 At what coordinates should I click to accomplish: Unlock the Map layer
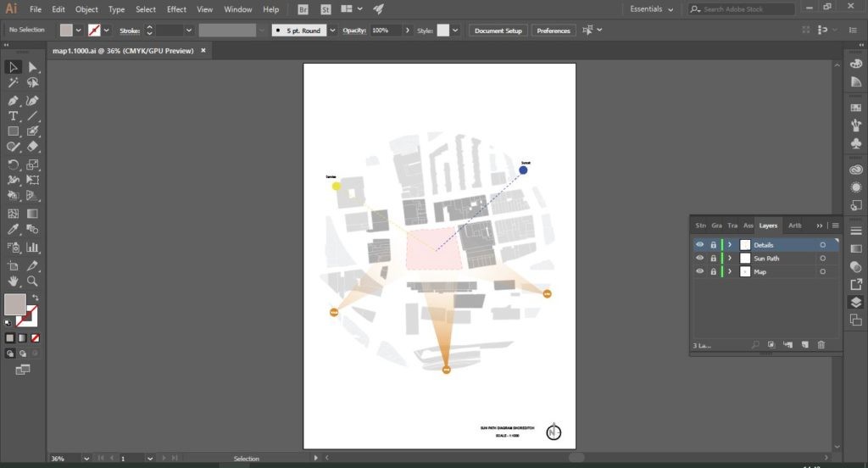pos(714,271)
